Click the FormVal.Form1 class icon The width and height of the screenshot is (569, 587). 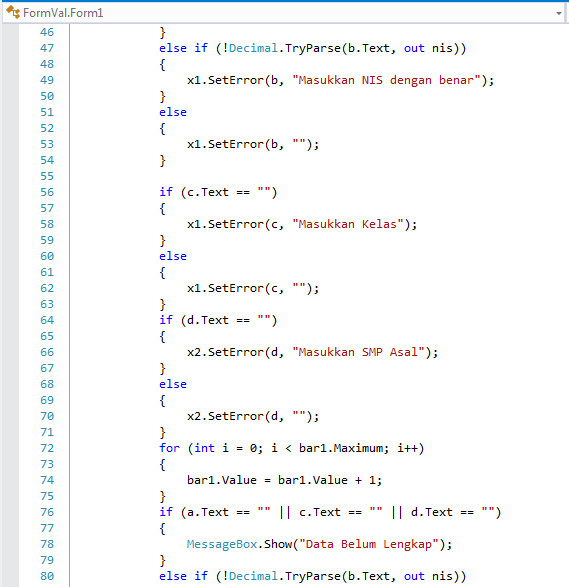click(13, 13)
